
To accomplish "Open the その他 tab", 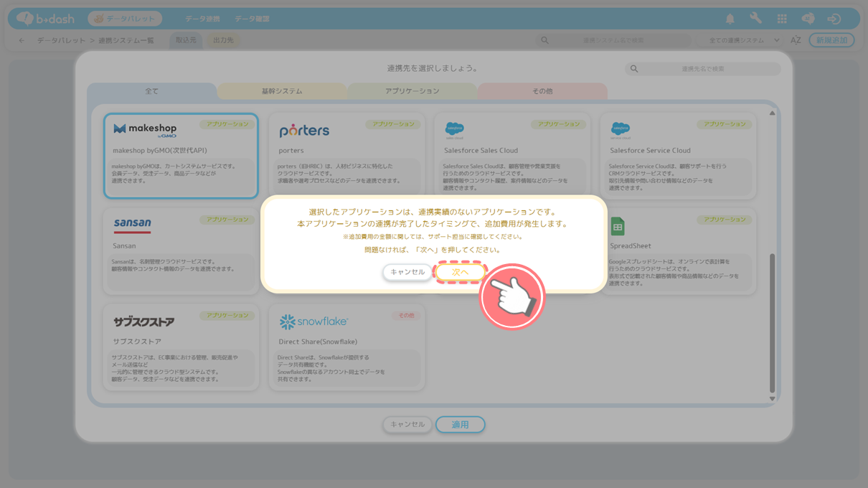I will click(542, 91).
